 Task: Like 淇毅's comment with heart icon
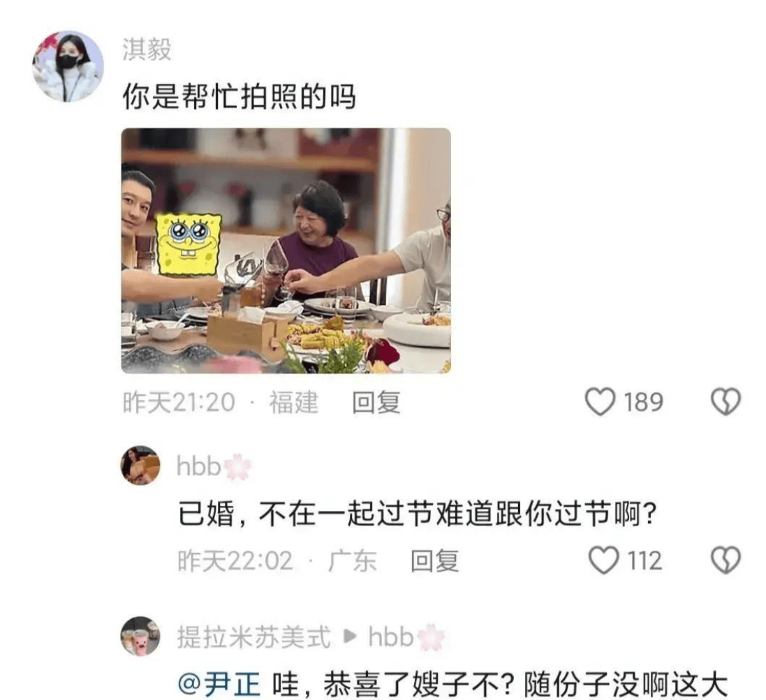[x=600, y=402]
